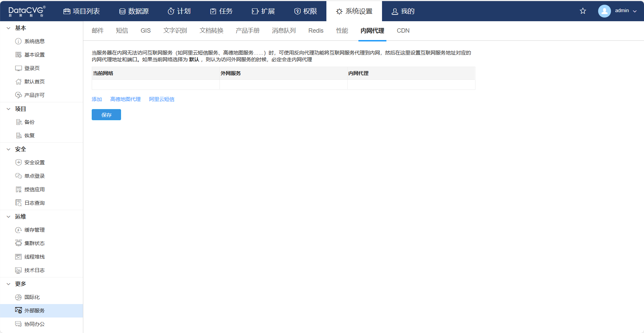The image size is (644, 333).
Task: Click the DataCVG logo
Action: 27,11
